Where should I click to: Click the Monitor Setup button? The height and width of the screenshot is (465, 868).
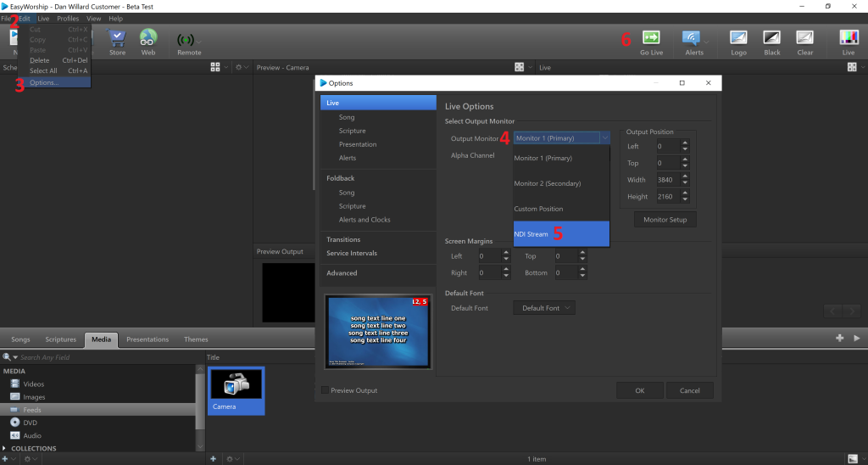[x=665, y=220]
